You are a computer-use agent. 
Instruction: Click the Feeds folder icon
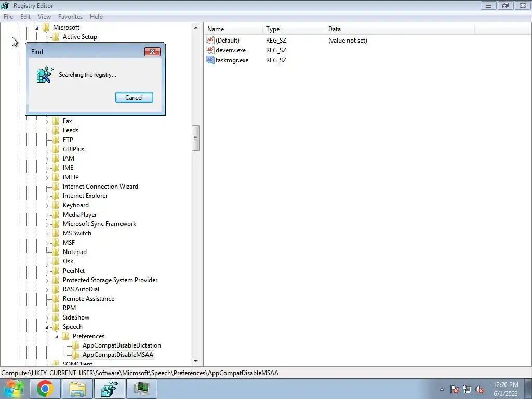(x=56, y=130)
